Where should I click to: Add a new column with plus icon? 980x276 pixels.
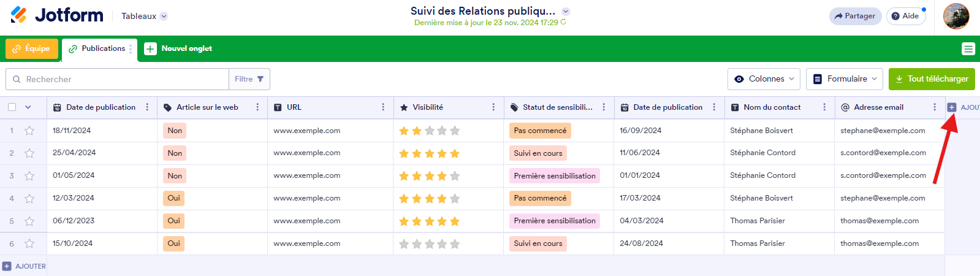[952, 107]
